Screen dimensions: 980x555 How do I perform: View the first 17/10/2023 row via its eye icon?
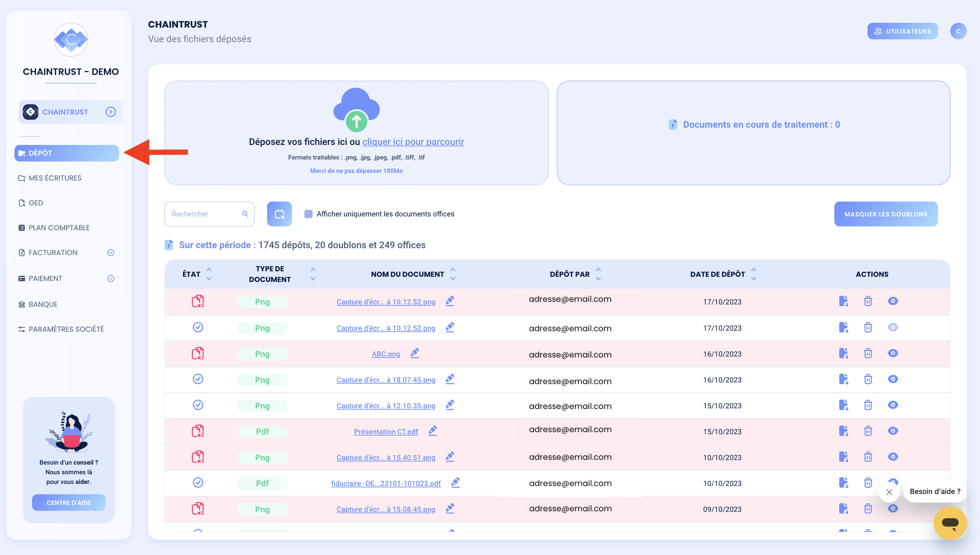[893, 301]
